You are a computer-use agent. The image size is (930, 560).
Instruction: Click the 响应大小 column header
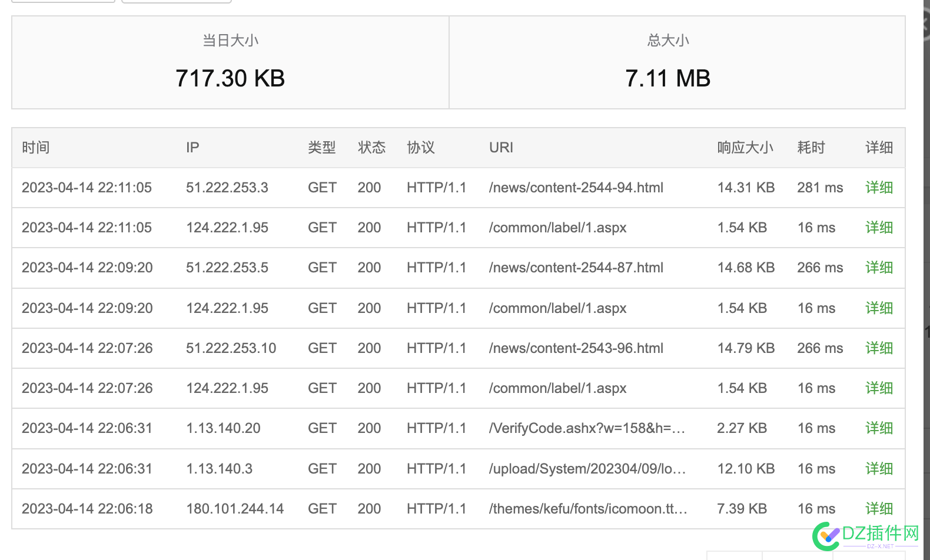coord(745,148)
